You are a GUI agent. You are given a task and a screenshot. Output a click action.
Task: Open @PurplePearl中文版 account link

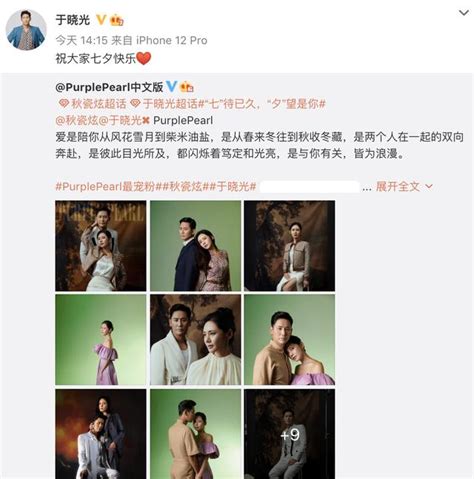tap(109, 87)
